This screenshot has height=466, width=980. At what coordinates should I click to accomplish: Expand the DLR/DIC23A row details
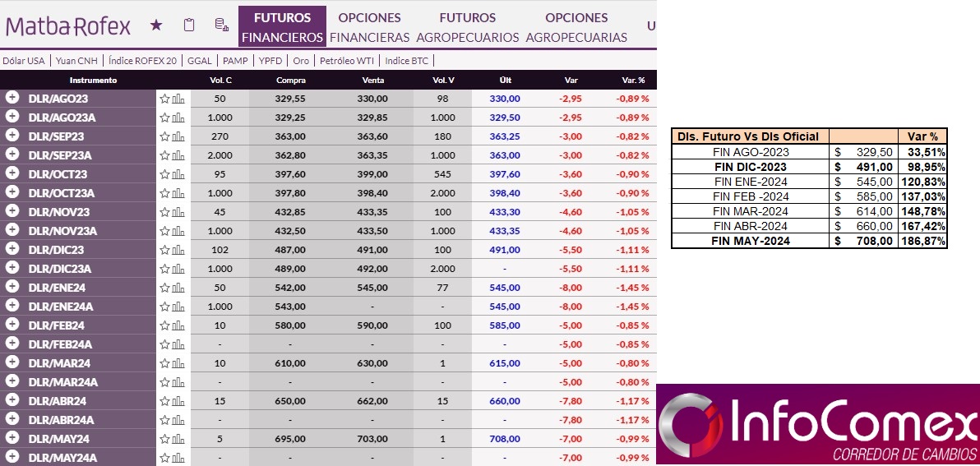pyautogui.click(x=12, y=268)
